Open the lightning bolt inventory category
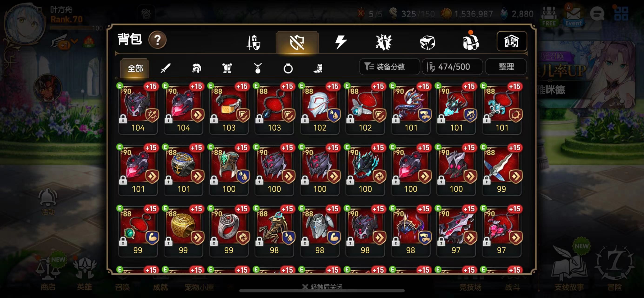The width and height of the screenshot is (644, 298). (x=341, y=42)
